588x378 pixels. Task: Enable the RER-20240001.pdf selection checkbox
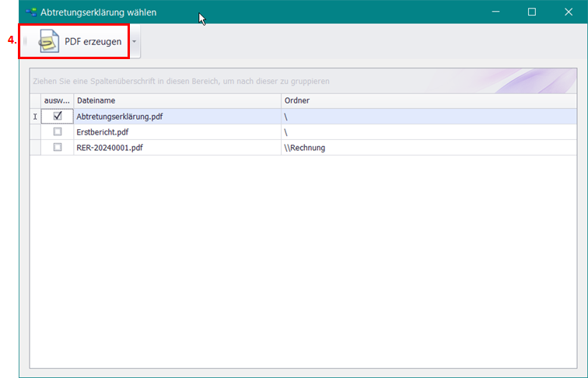[58, 147]
